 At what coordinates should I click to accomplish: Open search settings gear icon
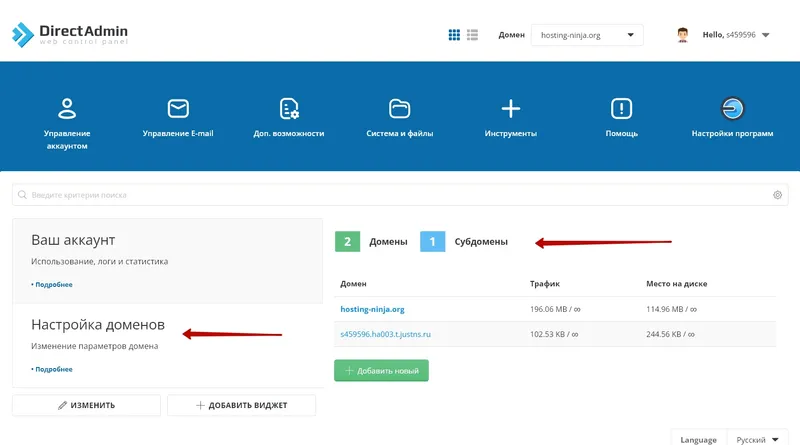tap(777, 195)
